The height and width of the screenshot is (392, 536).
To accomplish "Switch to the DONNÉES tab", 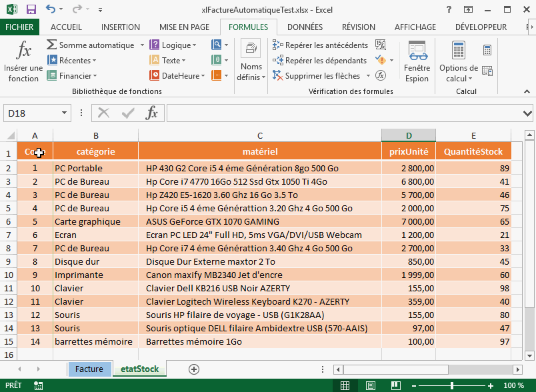I will (x=305, y=27).
